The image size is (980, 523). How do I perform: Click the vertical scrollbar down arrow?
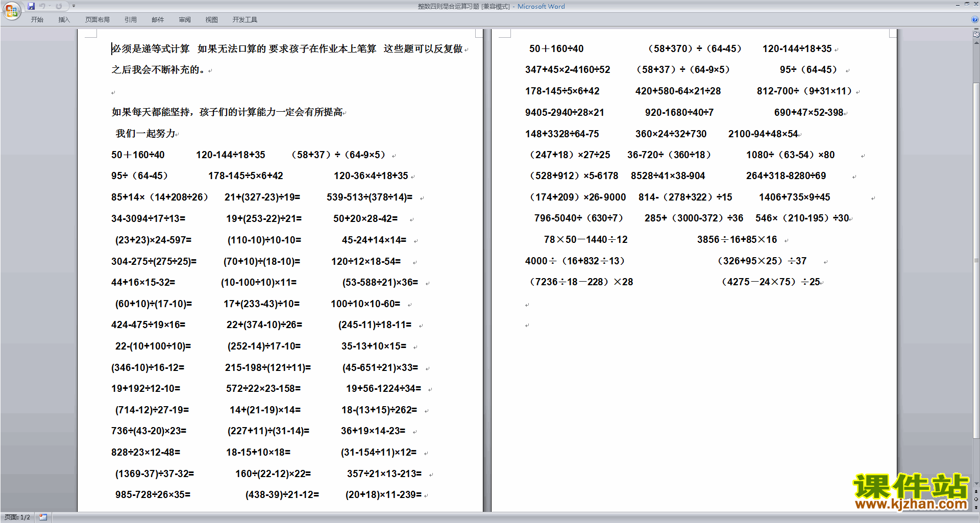[976, 483]
